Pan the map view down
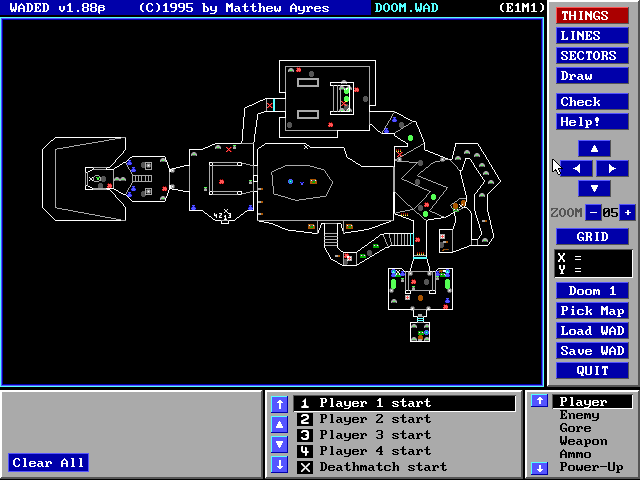 point(594,188)
